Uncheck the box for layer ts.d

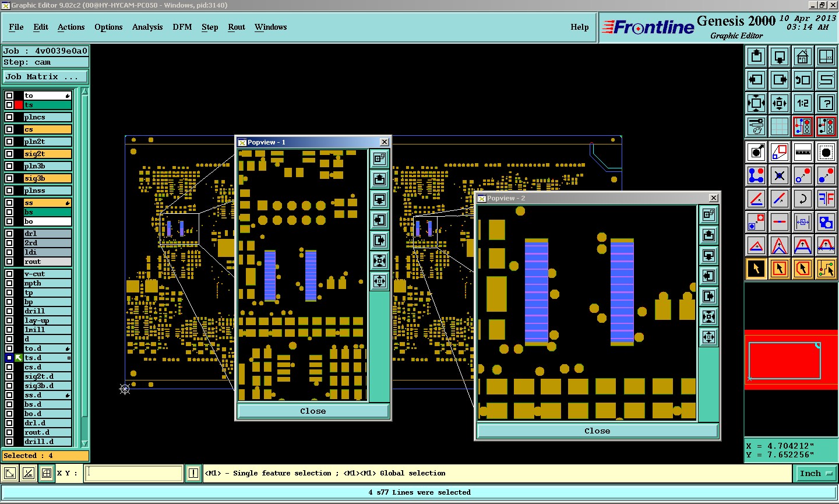click(x=9, y=358)
